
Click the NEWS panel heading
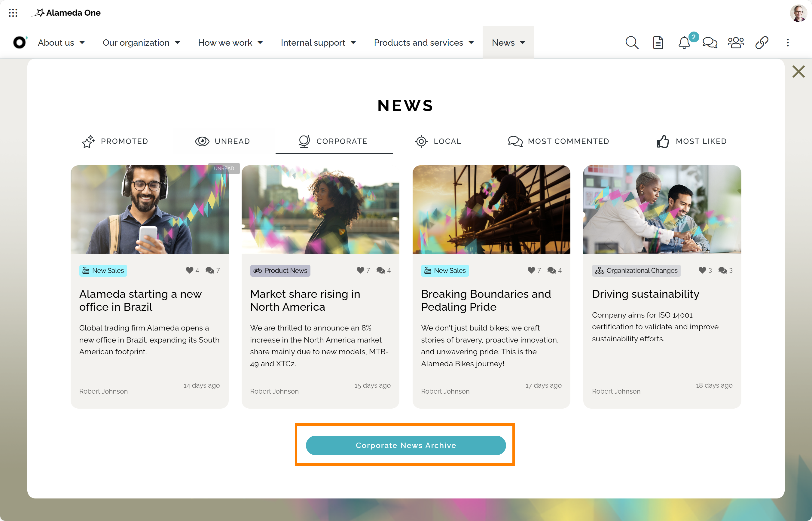point(405,105)
